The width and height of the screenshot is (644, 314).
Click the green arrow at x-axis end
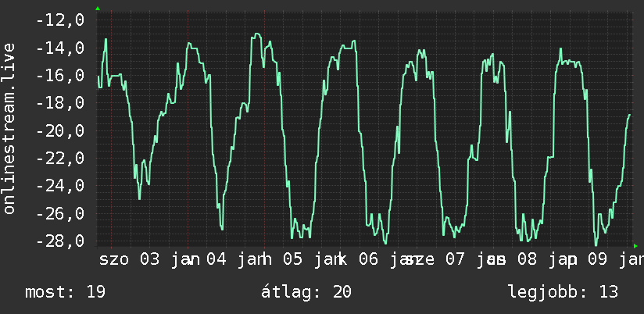point(635,246)
